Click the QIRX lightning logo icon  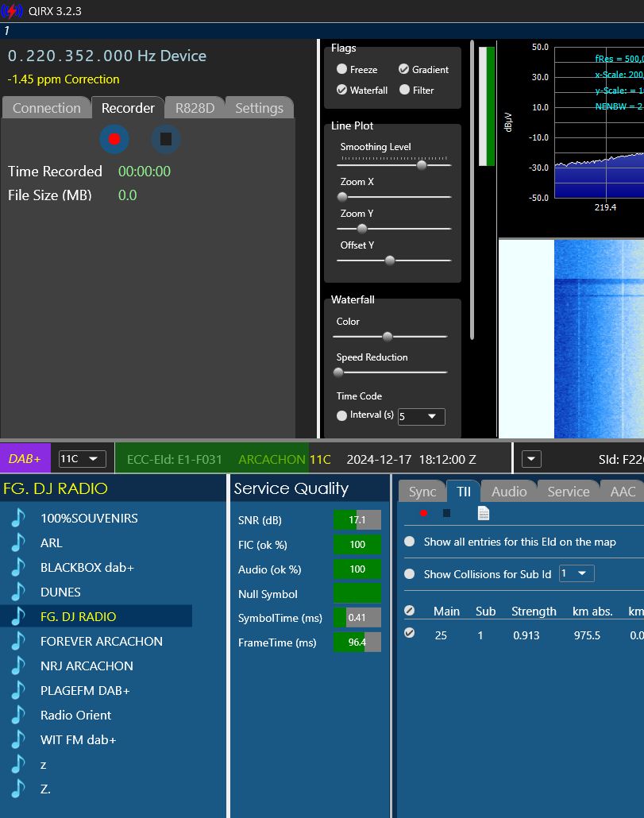(12, 11)
